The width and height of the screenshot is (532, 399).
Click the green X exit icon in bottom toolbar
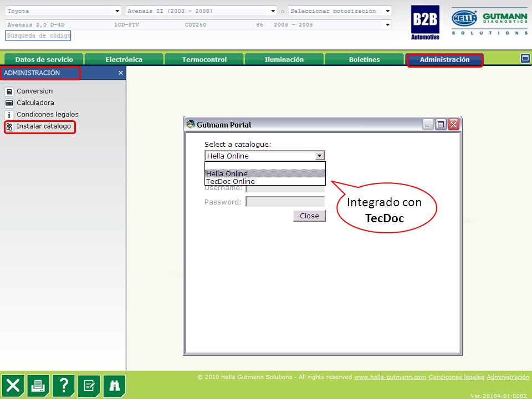coord(13,386)
